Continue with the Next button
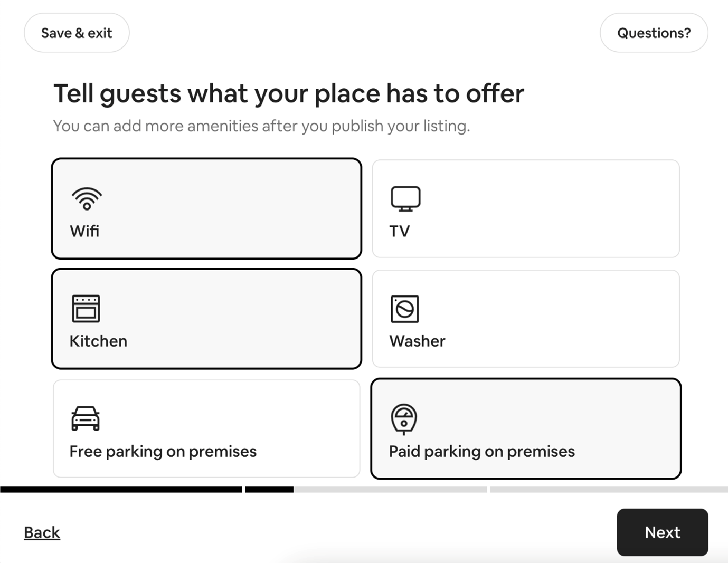 coord(662,532)
